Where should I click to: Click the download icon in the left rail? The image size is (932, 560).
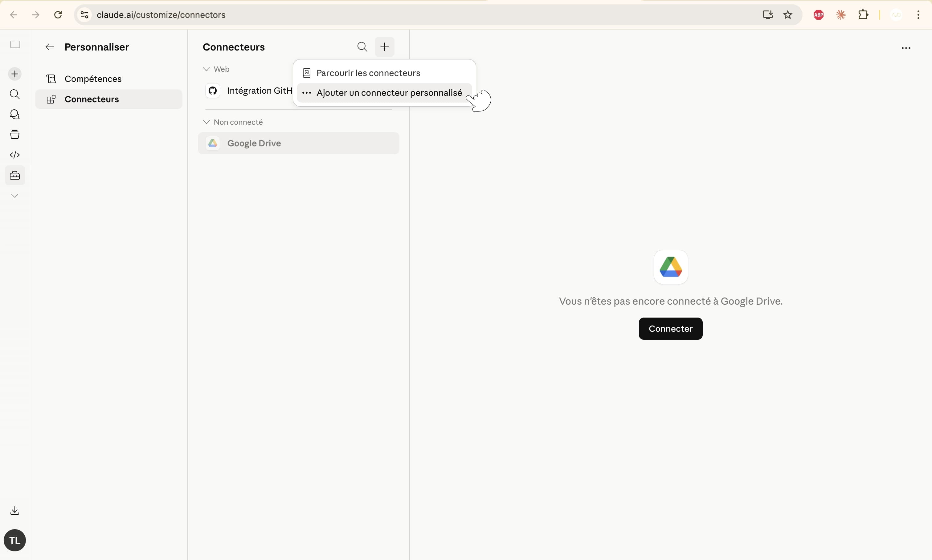(15, 511)
